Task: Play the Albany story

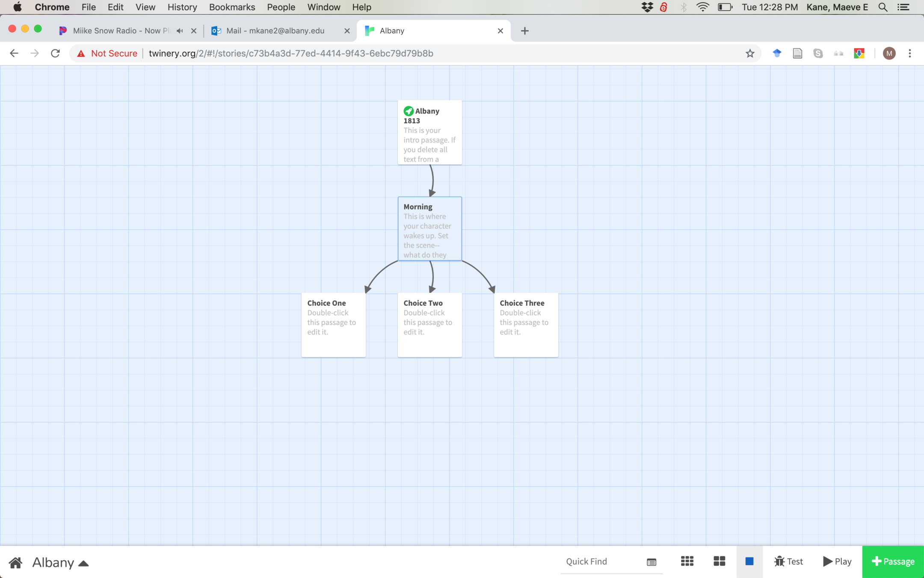Action: [x=837, y=561]
